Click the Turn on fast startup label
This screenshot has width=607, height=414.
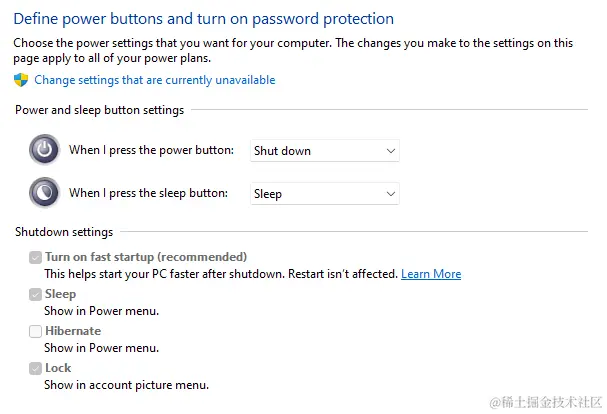coord(146,257)
